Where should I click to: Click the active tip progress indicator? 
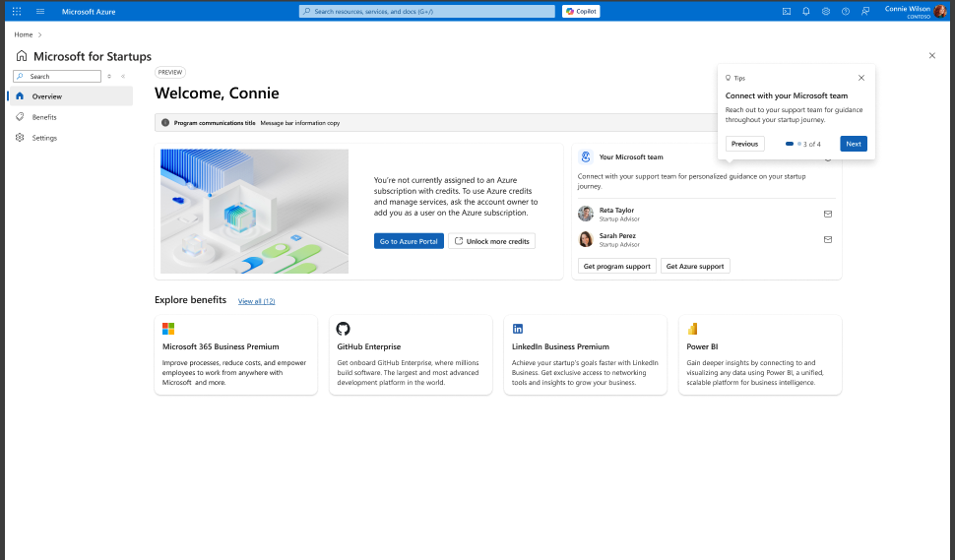[790, 144]
